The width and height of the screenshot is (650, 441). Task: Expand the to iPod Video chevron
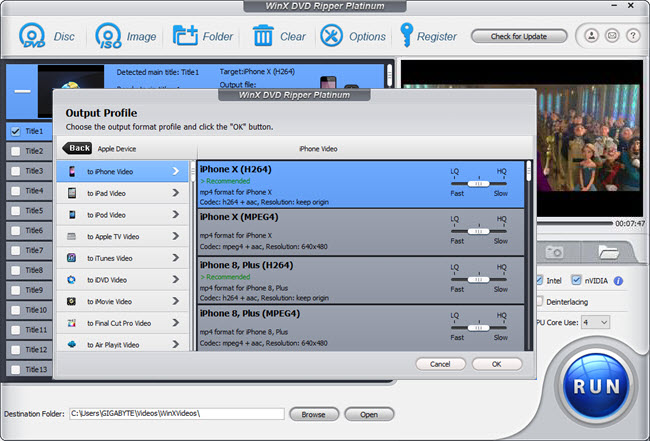coord(176,214)
